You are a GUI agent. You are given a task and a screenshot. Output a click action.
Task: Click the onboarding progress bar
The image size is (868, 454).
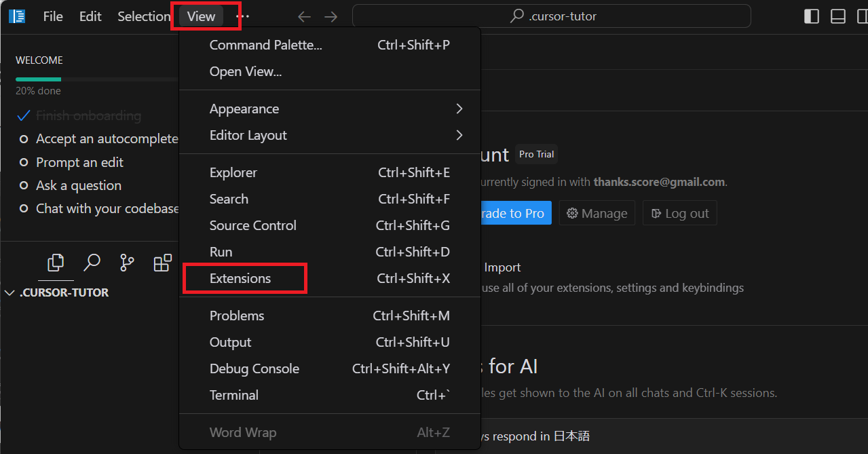[95, 79]
